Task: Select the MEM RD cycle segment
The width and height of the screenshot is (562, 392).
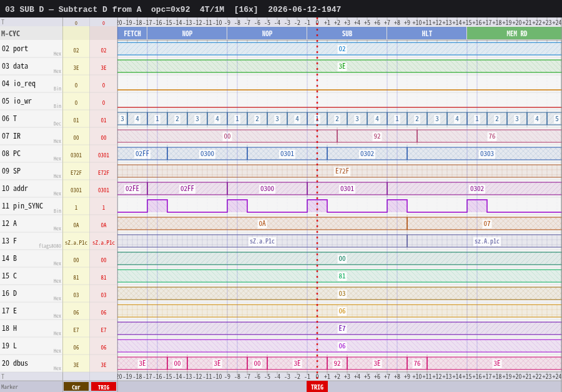Action: coord(515,34)
